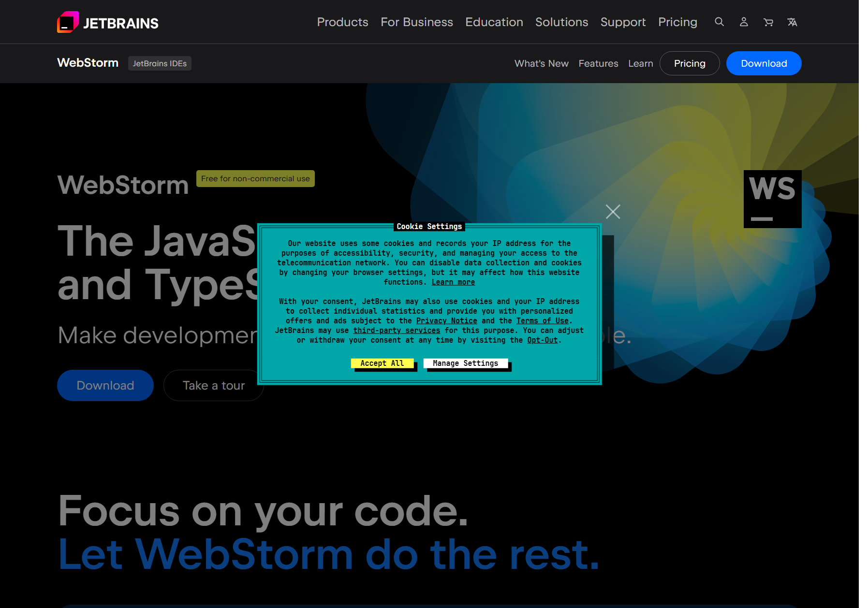Open the shopping cart icon
This screenshot has width=868, height=608.
coord(768,22)
